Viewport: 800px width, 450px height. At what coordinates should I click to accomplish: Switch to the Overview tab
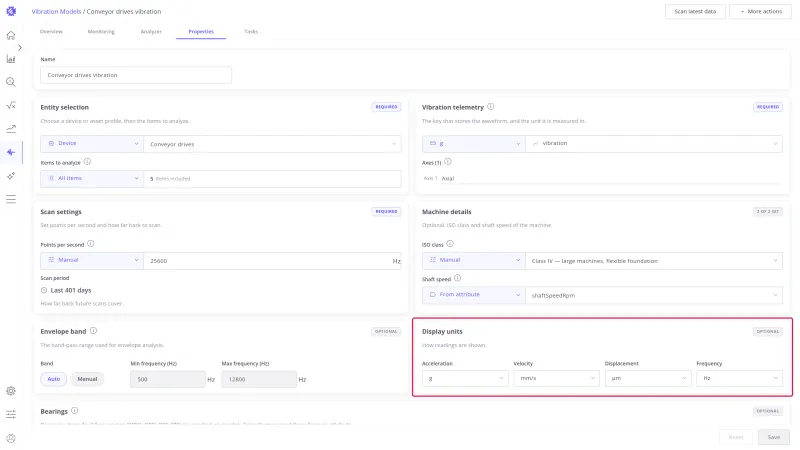(x=51, y=32)
